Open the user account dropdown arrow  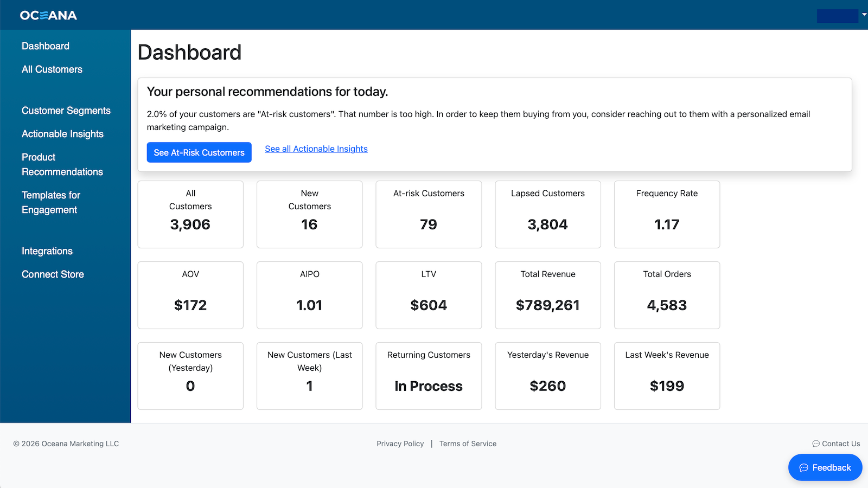point(864,15)
